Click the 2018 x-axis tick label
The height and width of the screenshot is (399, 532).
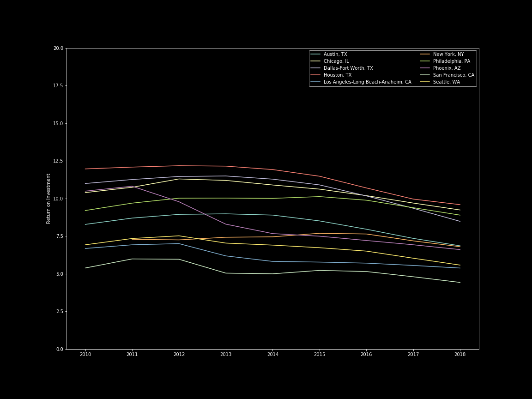(x=460, y=355)
